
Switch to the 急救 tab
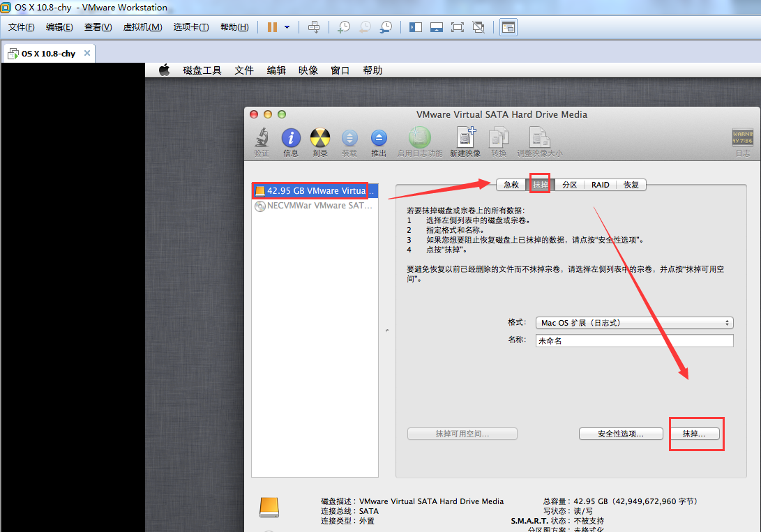point(511,185)
